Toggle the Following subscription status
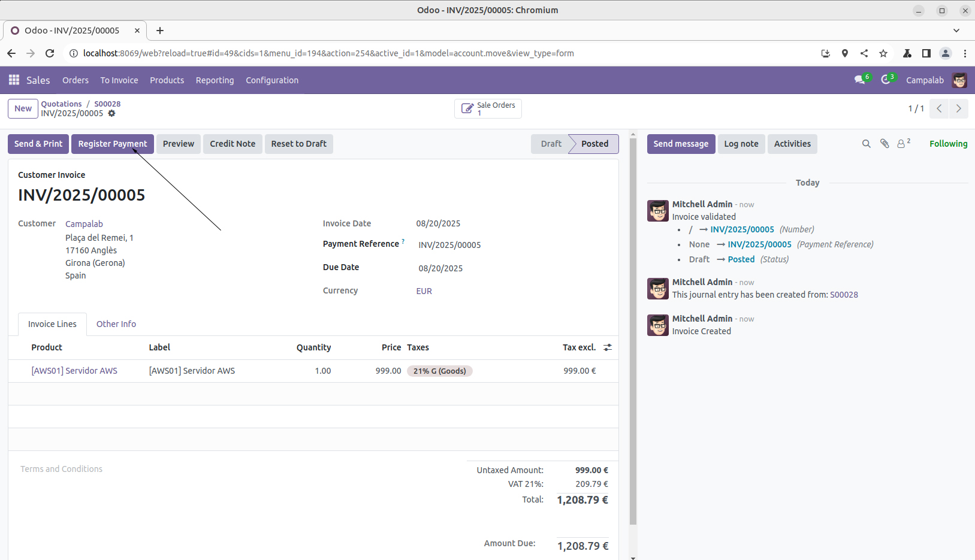 948,144
